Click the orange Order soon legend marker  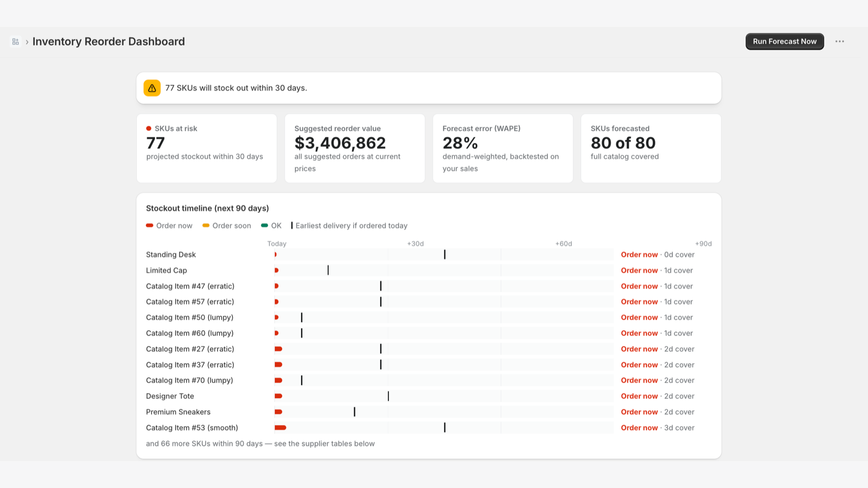[x=206, y=226]
